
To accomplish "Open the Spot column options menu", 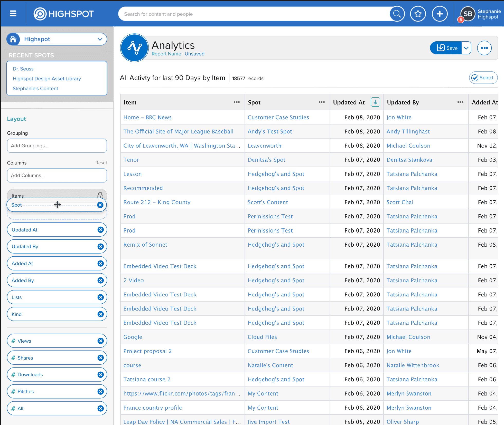I will (322, 102).
